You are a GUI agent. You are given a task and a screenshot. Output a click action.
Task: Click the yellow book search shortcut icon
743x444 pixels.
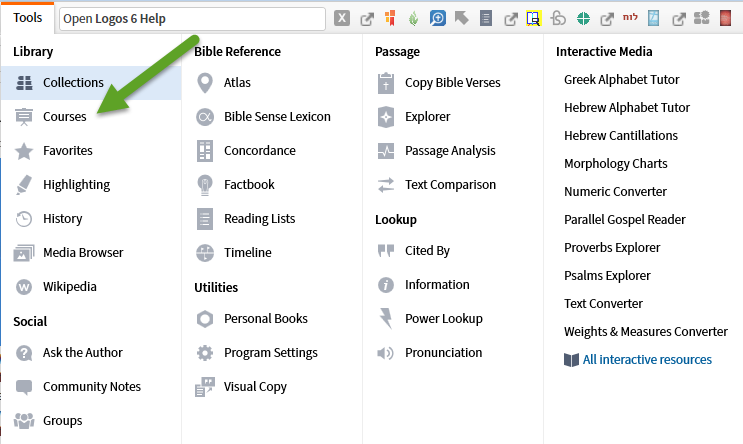click(534, 18)
